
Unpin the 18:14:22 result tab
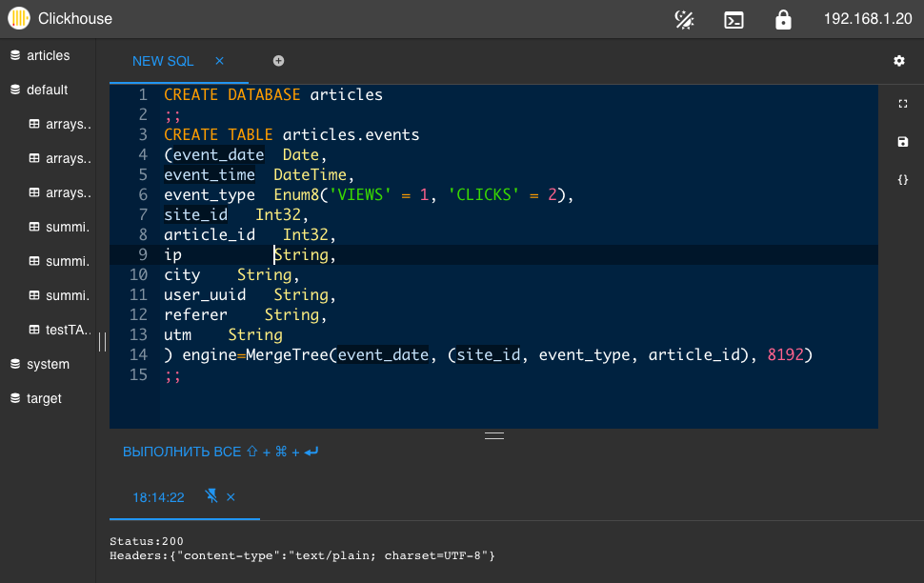pos(211,495)
